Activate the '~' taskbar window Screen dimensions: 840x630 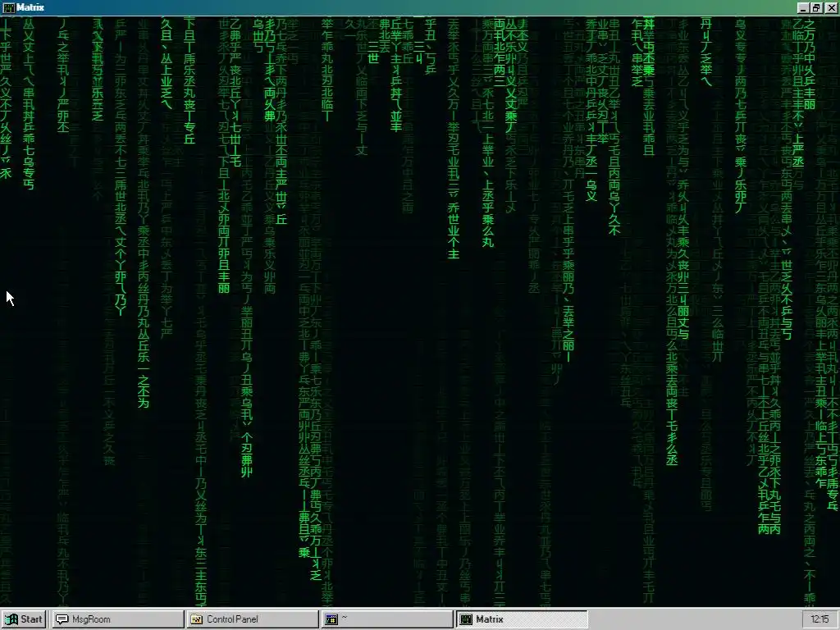388,619
